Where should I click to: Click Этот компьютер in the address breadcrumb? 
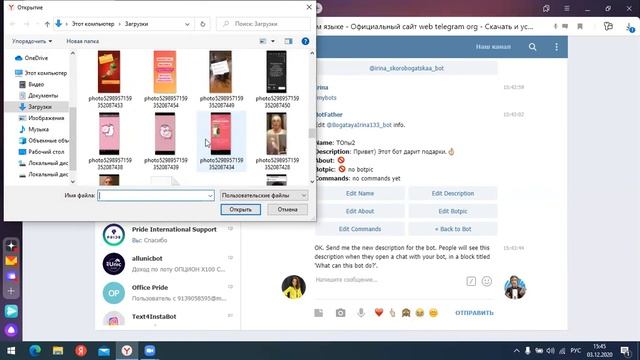(93, 24)
